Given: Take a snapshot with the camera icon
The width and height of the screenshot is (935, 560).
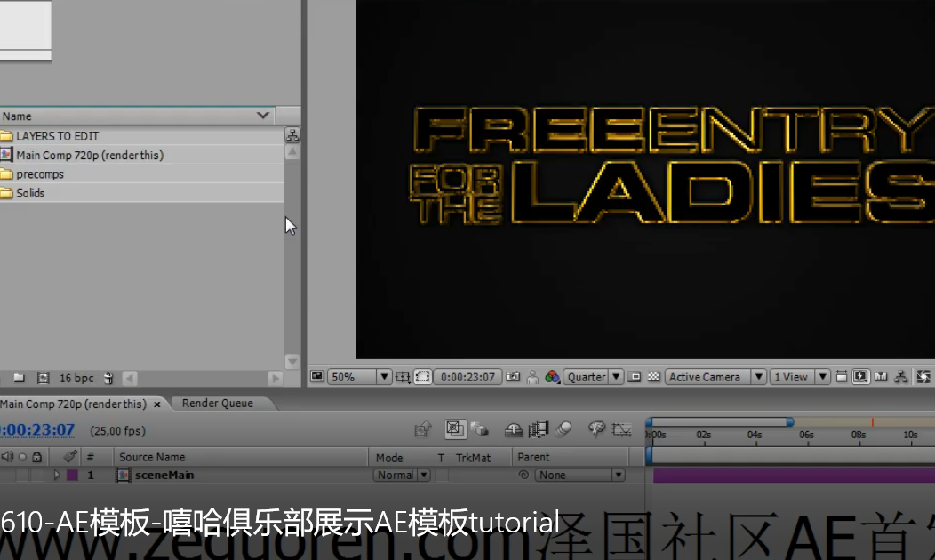Looking at the screenshot, I should pyautogui.click(x=513, y=376).
